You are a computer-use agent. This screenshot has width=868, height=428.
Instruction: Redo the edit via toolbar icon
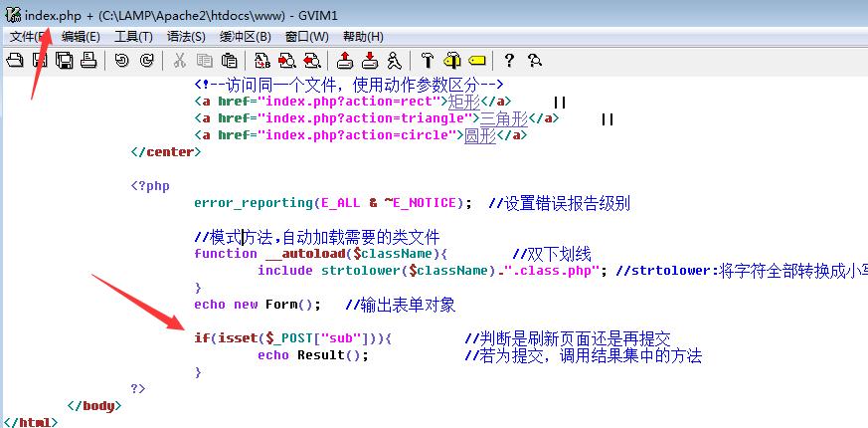[147, 60]
